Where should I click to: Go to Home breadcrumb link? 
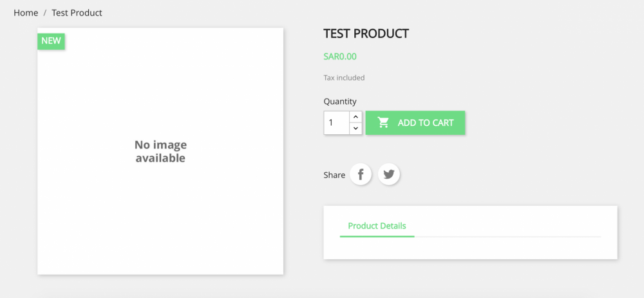click(x=26, y=13)
